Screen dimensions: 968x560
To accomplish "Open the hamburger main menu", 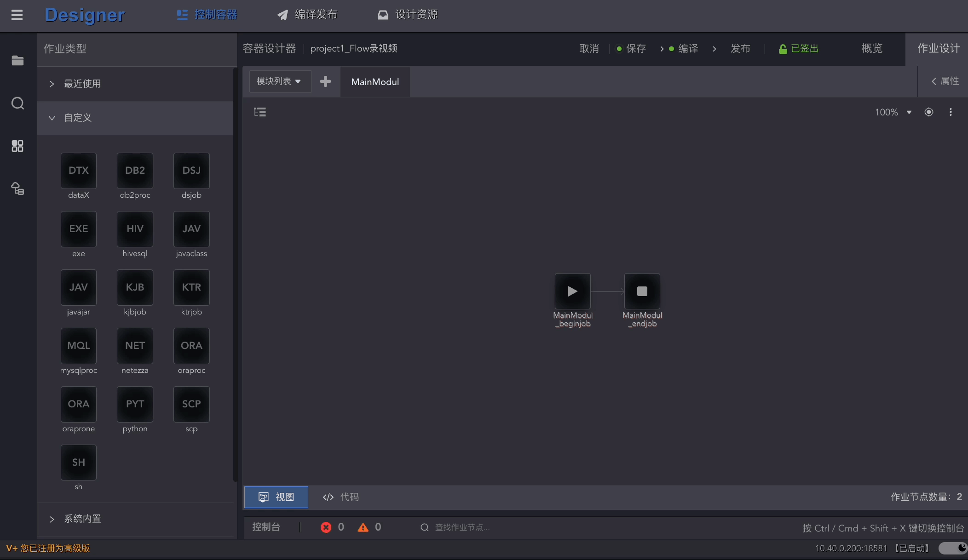I will coord(17,15).
